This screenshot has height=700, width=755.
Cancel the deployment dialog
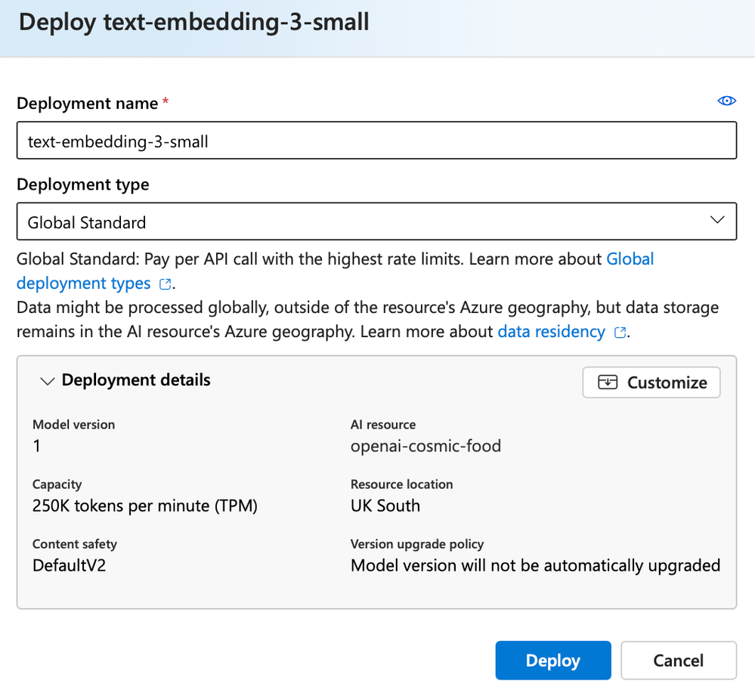678,661
